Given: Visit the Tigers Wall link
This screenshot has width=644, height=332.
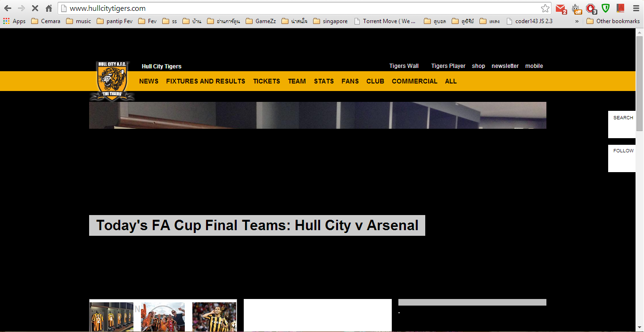Looking at the screenshot, I should (x=404, y=66).
